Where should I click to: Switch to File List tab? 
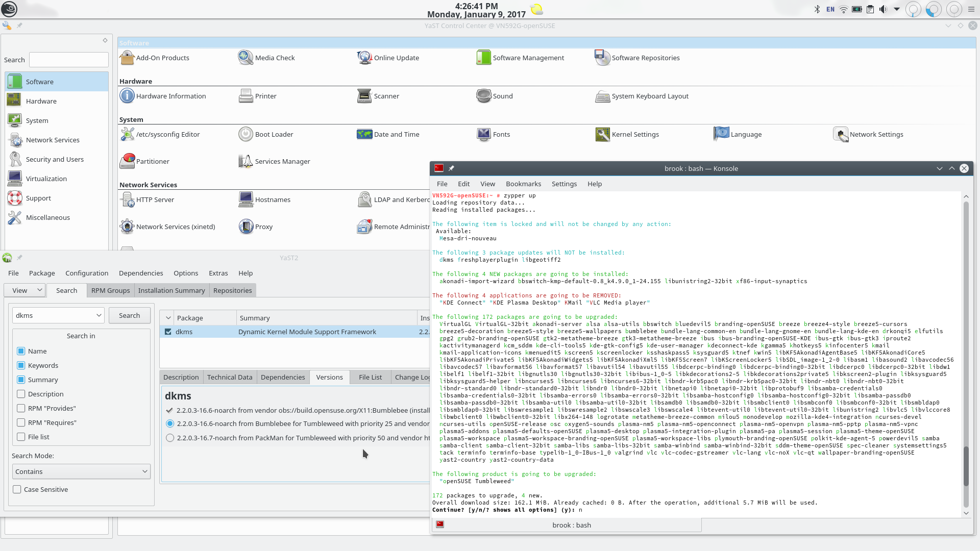(370, 377)
